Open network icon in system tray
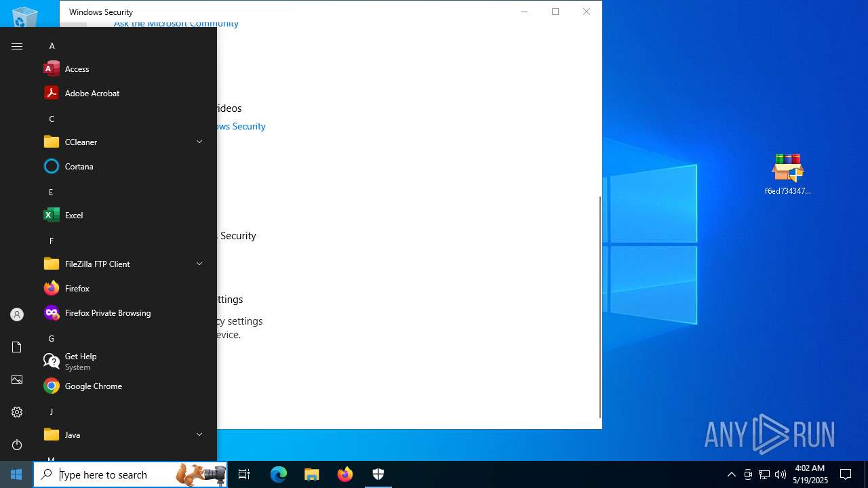 [x=764, y=474]
